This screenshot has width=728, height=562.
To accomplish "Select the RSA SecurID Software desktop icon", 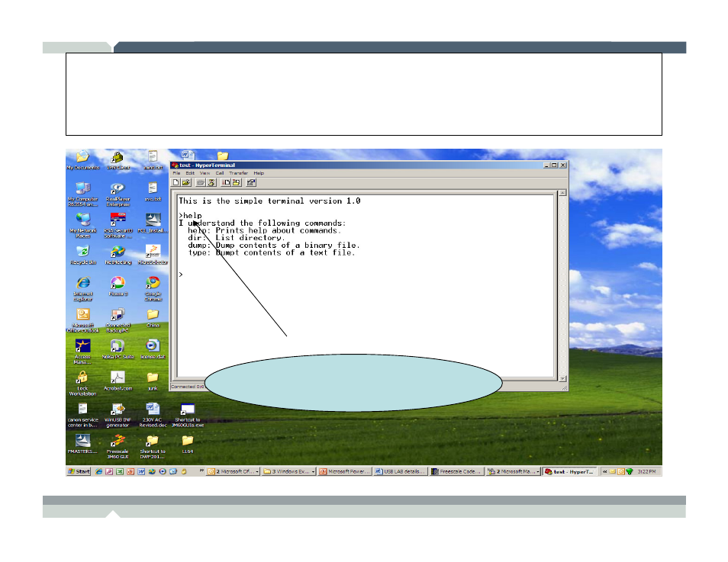I will (118, 226).
